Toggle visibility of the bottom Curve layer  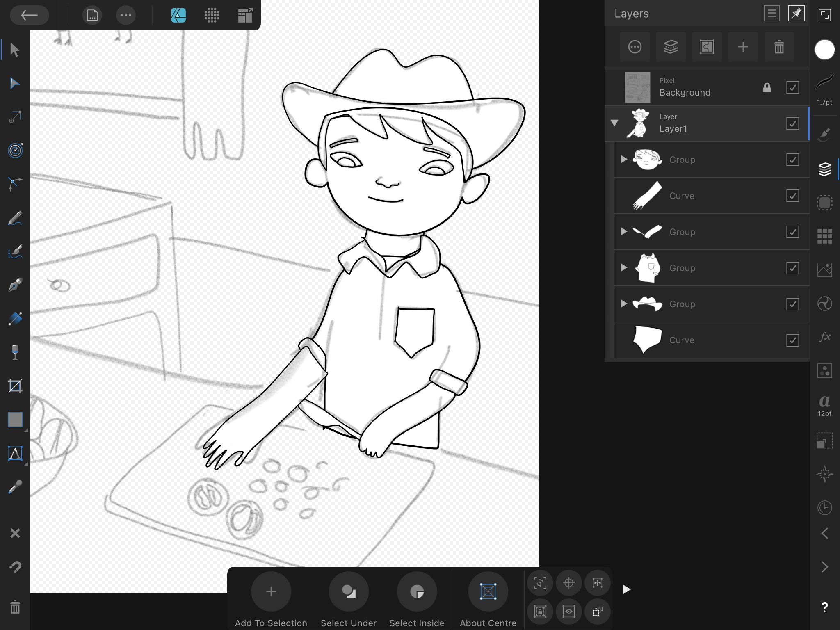[792, 340]
